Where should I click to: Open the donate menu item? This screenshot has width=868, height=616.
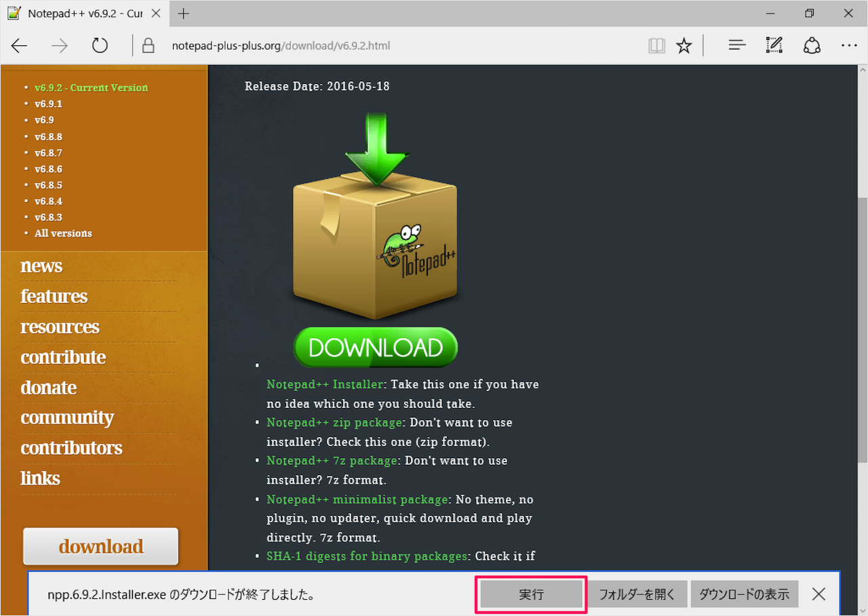tap(48, 388)
